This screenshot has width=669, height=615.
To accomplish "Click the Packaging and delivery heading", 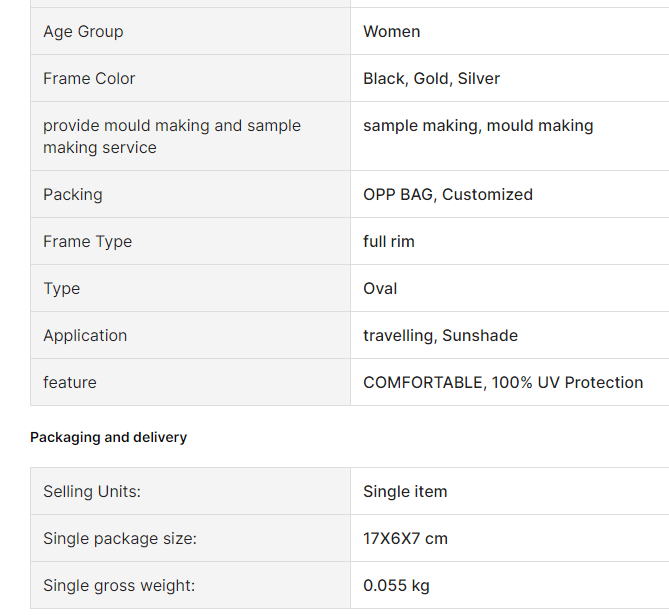I will (x=108, y=438).
